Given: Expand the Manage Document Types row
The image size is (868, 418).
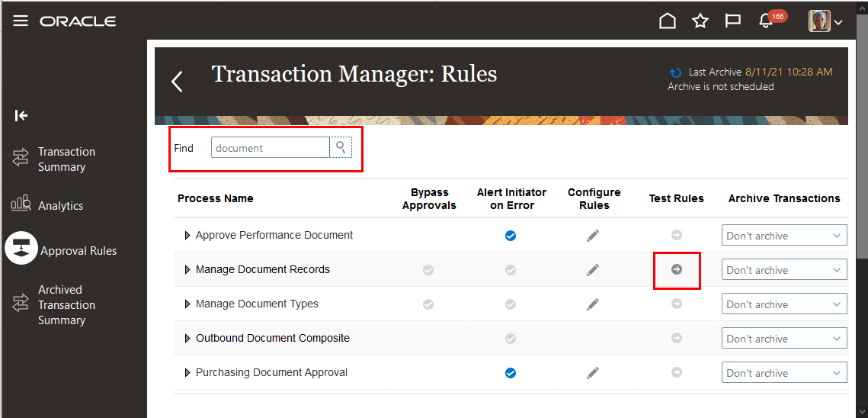Looking at the screenshot, I should (x=187, y=304).
